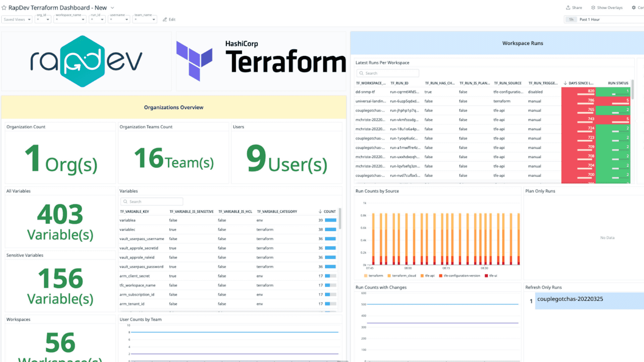
Task: Sort Variables by COUNT column header
Action: (x=327, y=212)
